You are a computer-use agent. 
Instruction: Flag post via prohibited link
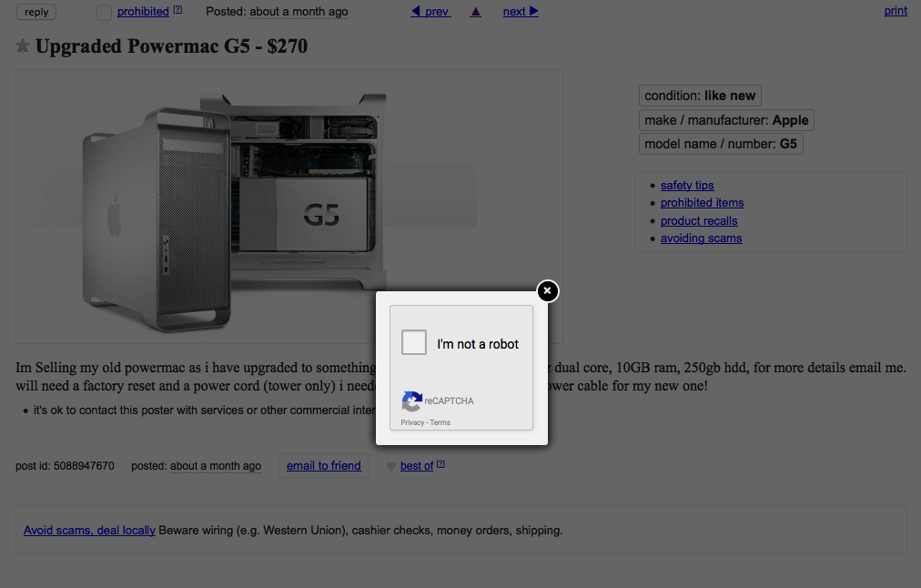[x=143, y=11]
